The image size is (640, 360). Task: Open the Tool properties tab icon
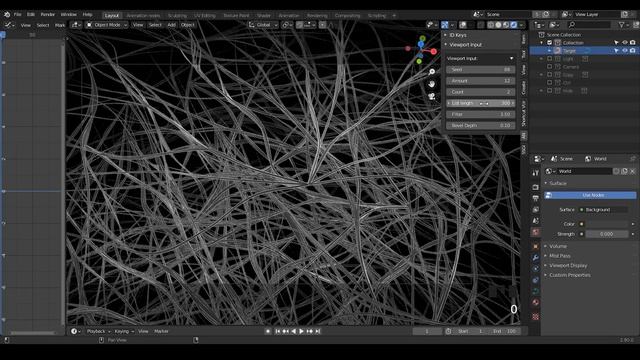[536, 173]
